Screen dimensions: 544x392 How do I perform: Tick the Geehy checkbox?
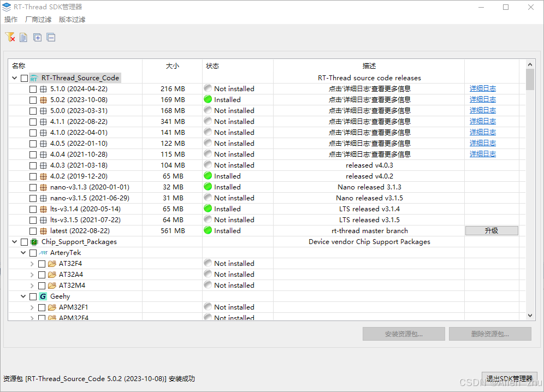(33, 296)
